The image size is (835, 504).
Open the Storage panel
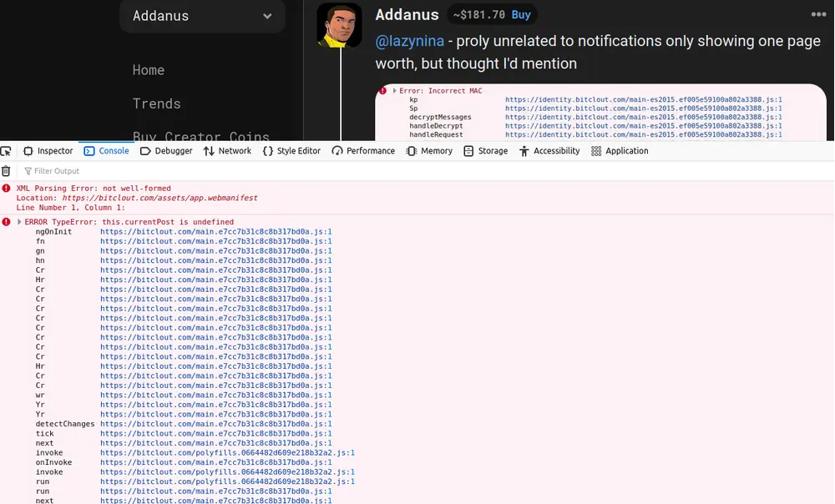(485, 151)
